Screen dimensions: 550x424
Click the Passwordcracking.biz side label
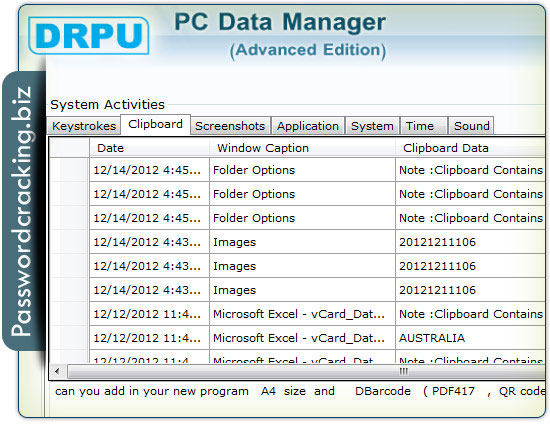point(22,211)
